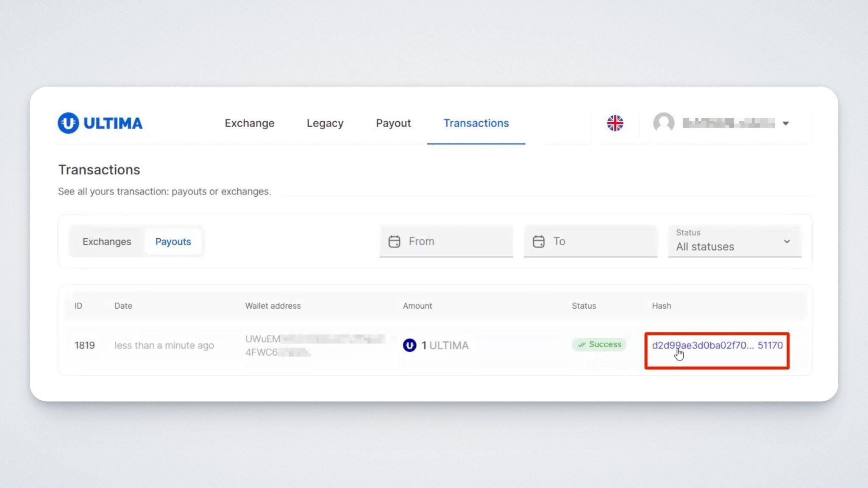Click the Success checkmark badge
The width and height of the screenshot is (868, 488).
599,344
